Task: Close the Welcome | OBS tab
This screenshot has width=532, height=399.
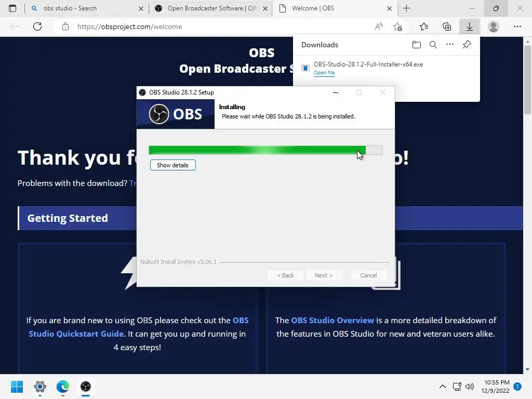Action: click(390, 8)
